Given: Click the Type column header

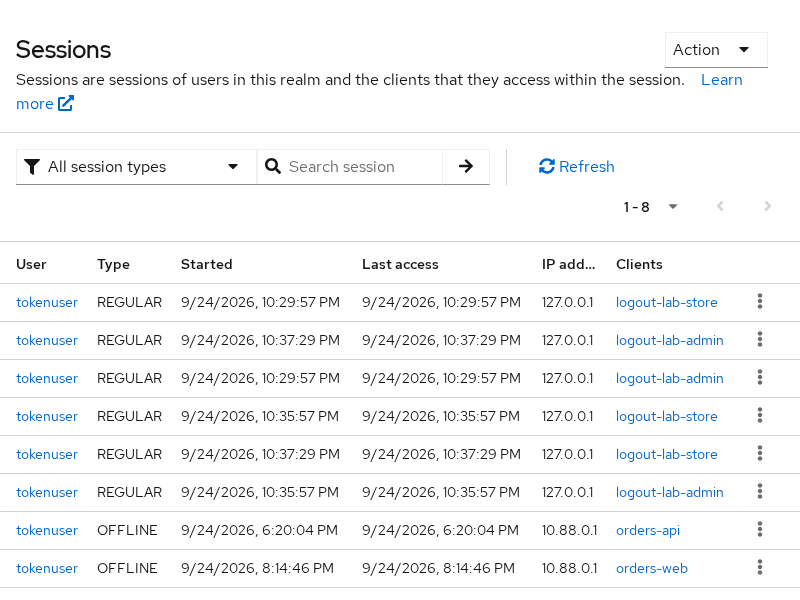Looking at the screenshot, I should pos(113,264).
